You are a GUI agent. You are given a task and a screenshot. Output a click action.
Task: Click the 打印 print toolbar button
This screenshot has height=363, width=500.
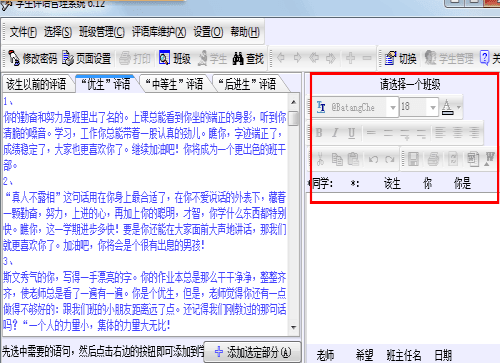pyautogui.click(x=135, y=59)
